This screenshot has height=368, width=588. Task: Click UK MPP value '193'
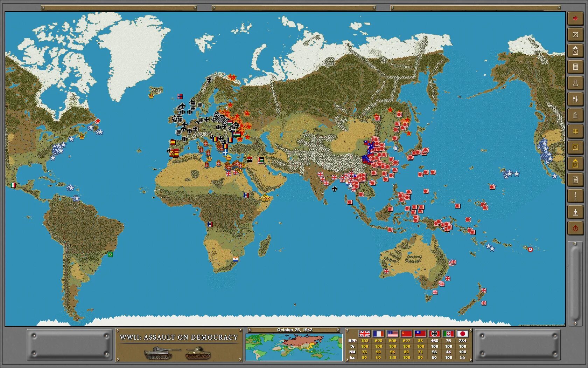364,341
